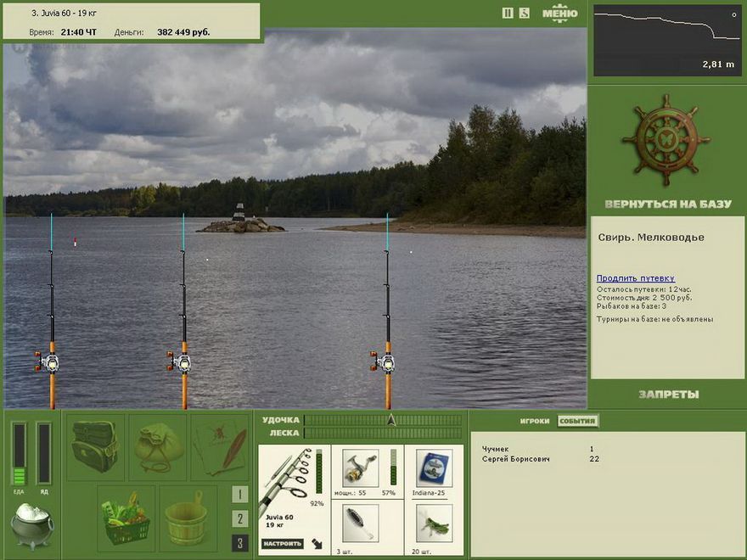Switch to rod slot 2

coord(240,518)
